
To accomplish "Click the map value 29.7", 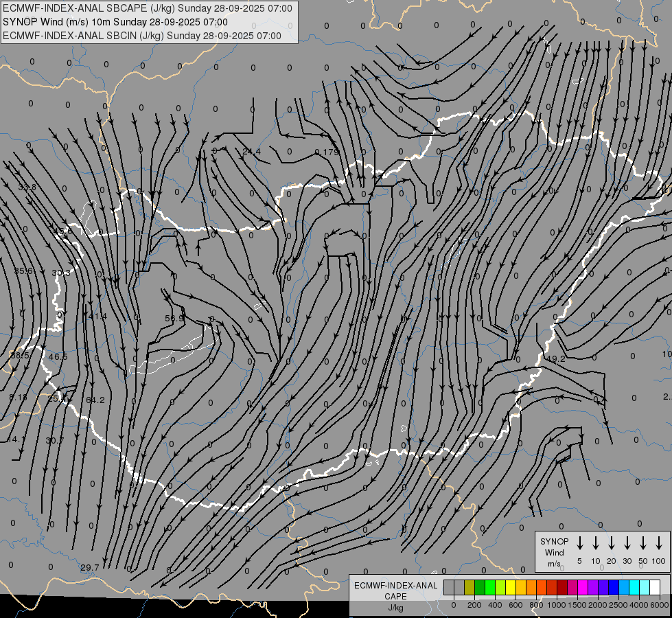I will (89, 567).
